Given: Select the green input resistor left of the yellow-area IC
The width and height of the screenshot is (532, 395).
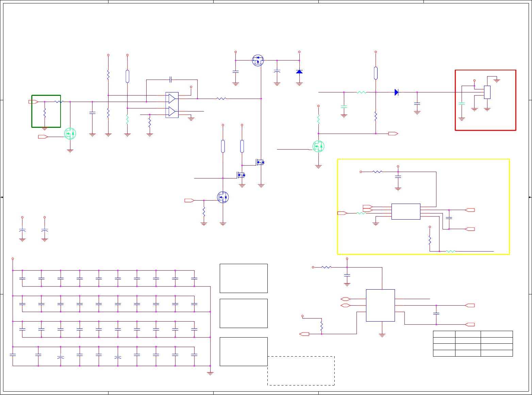Looking at the screenshot, I should click(x=361, y=213).
